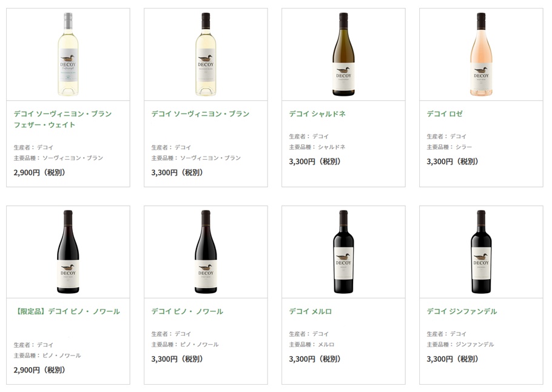Screen dimensions: 552x392
Task: Open the non-limited デコイ ピノ・ノワール title link
Action: pyautogui.click(x=187, y=311)
